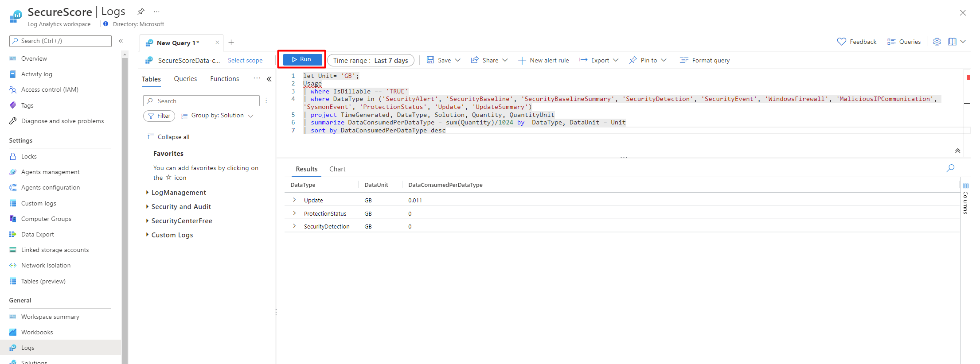This screenshot has width=980, height=364.
Task: Expand the layout options chevron
Action: [963, 42]
